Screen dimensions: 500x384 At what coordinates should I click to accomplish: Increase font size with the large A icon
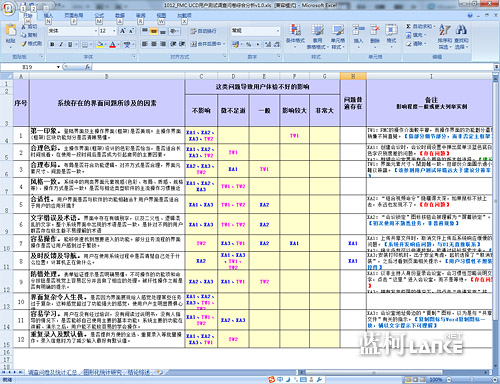[x=122, y=31]
